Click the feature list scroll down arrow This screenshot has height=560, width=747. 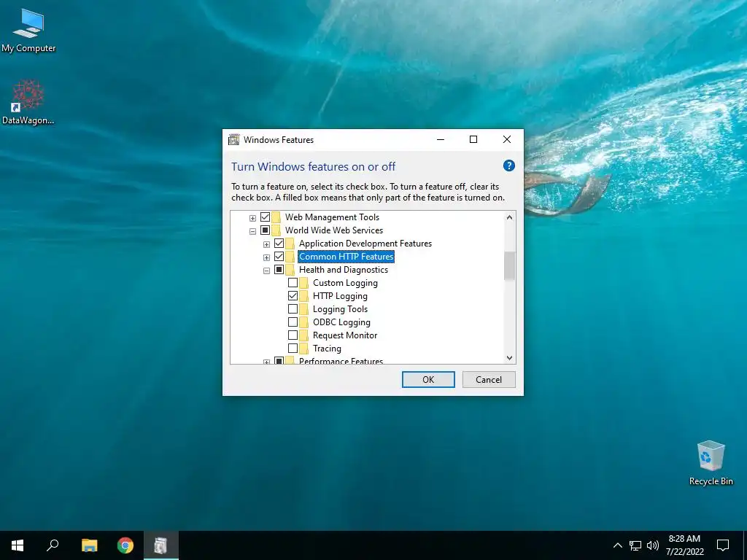tap(509, 358)
